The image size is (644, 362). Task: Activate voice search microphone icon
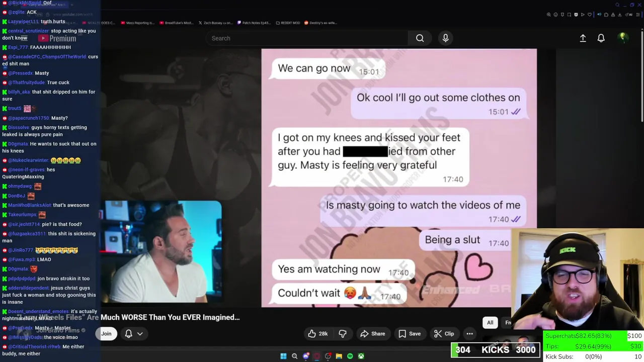coord(445,38)
